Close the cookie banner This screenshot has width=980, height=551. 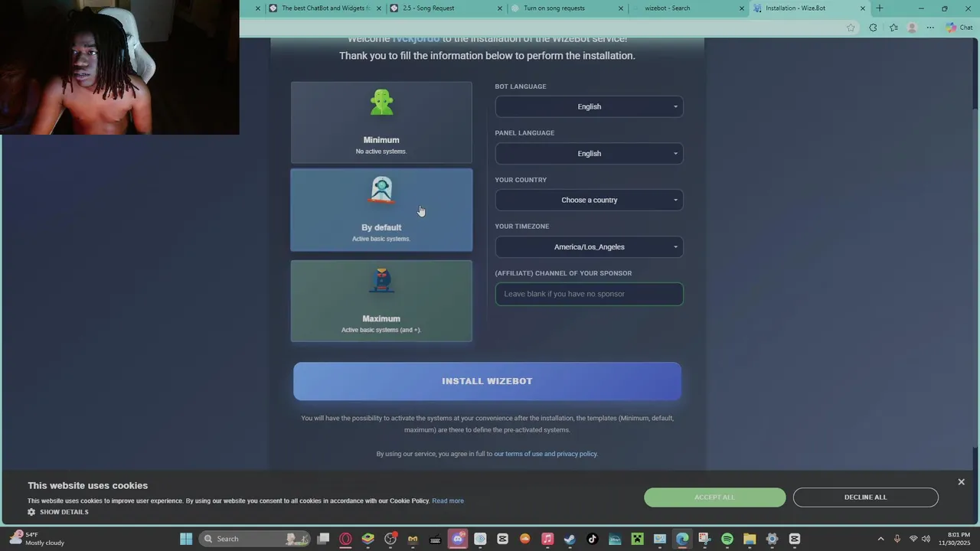[961, 482]
